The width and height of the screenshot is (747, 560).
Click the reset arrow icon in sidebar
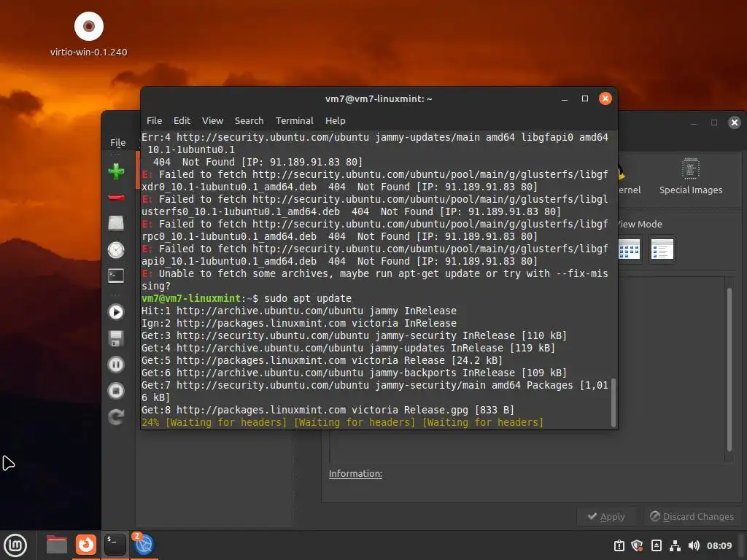click(116, 417)
